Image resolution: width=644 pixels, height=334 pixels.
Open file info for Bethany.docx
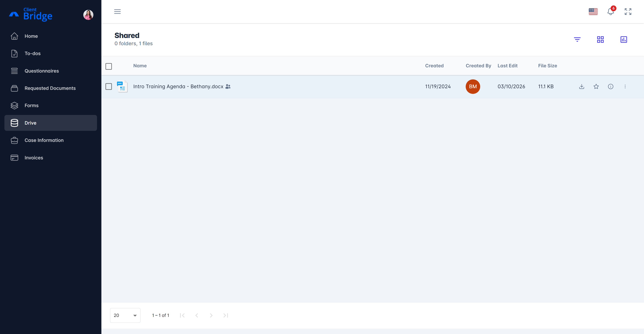(x=611, y=86)
